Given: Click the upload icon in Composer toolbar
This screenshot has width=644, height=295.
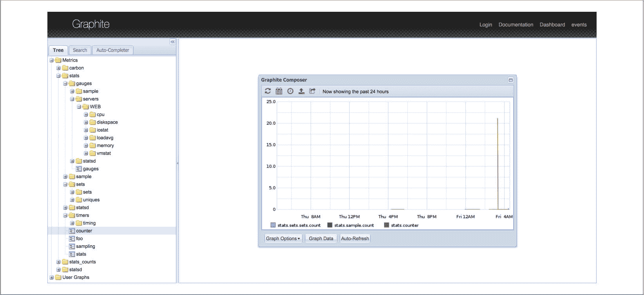Looking at the screenshot, I should tap(301, 91).
